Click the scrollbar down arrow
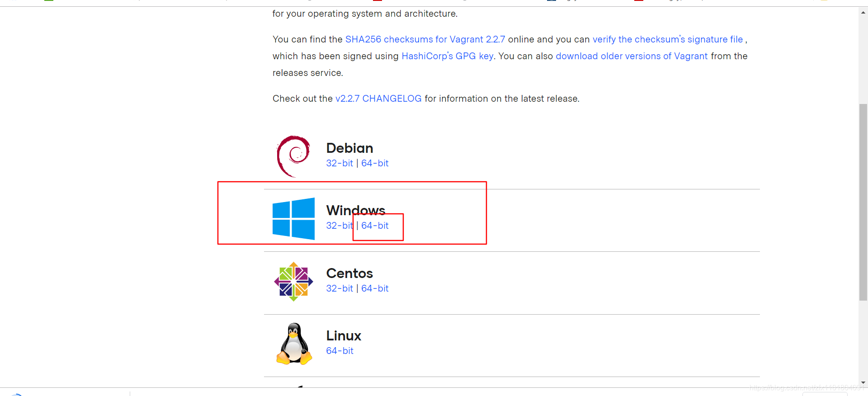 pyautogui.click(x=863, y=382)
